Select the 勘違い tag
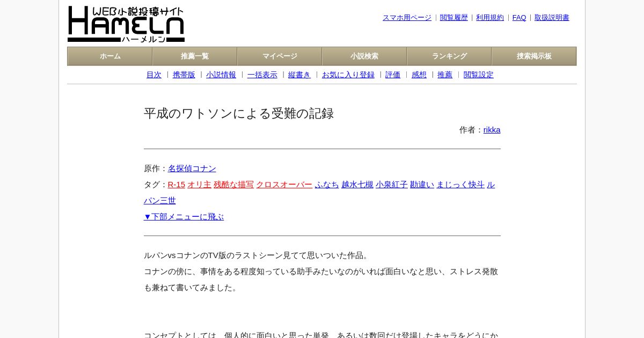The image size is (644, 338). (x=422, y=185)
